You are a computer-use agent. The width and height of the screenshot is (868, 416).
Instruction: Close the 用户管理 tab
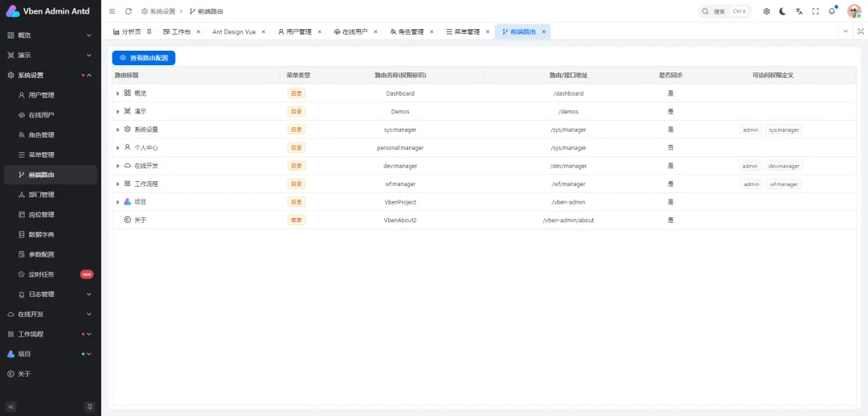tap(319, 32)
